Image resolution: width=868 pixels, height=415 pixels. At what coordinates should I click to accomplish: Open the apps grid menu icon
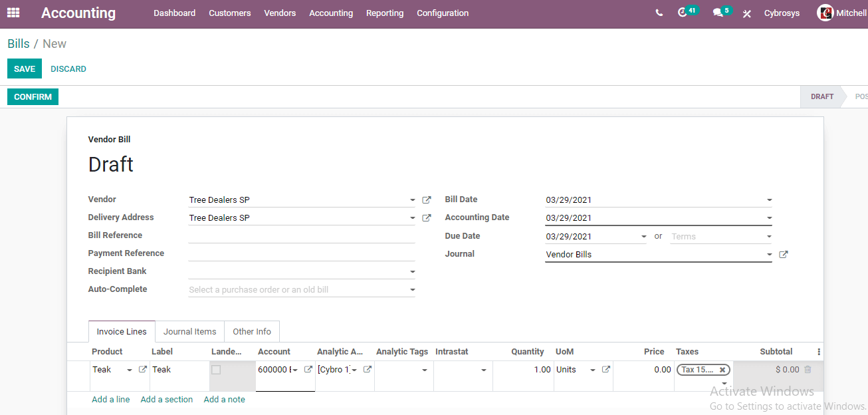[x=13, y=13]
